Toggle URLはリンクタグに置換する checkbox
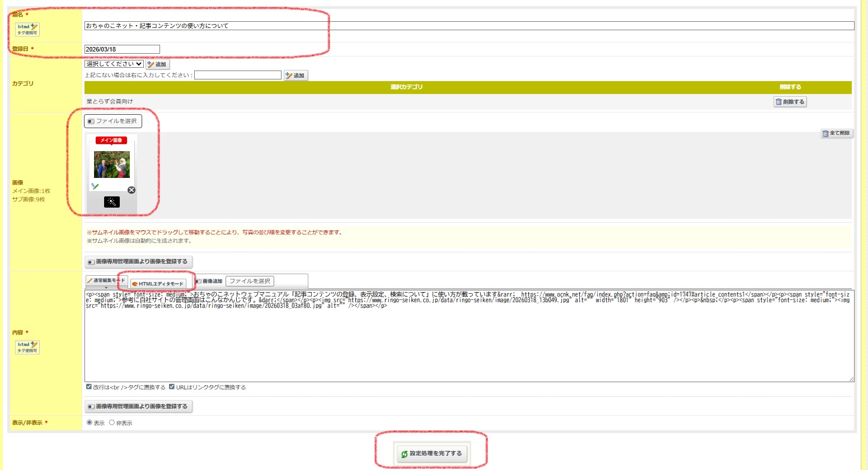The image size is (868, 470). tap(172, 387)
